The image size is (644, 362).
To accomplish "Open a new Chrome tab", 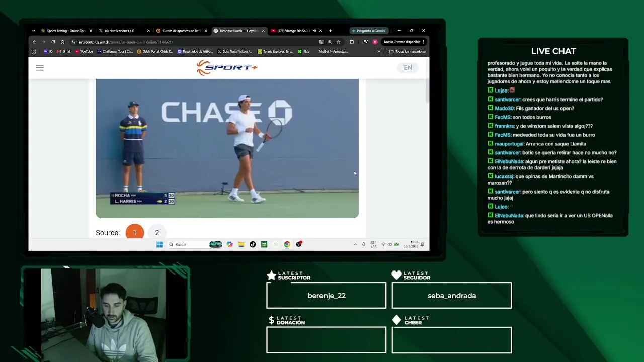I will point(330,31).
